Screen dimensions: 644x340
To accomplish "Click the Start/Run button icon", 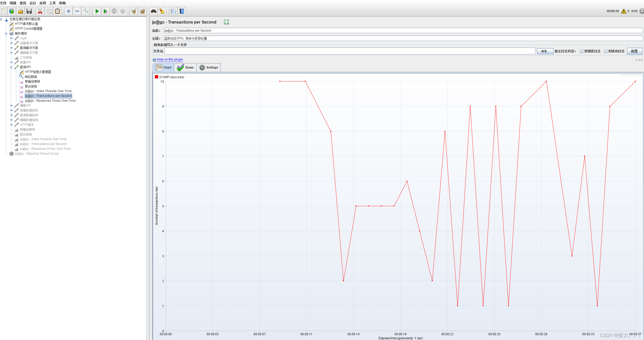I will coord(97,11).
